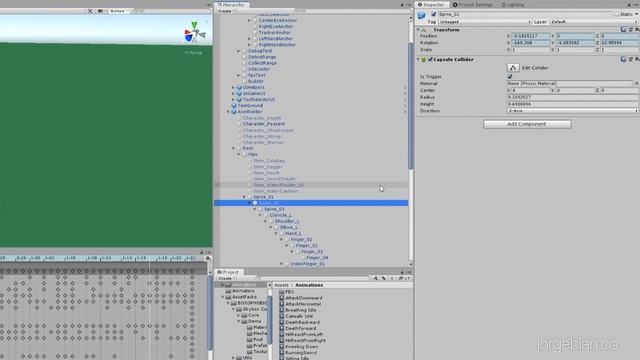Click the Radius input field
This screenshot has width=640, height=360.
pos(573,97)
